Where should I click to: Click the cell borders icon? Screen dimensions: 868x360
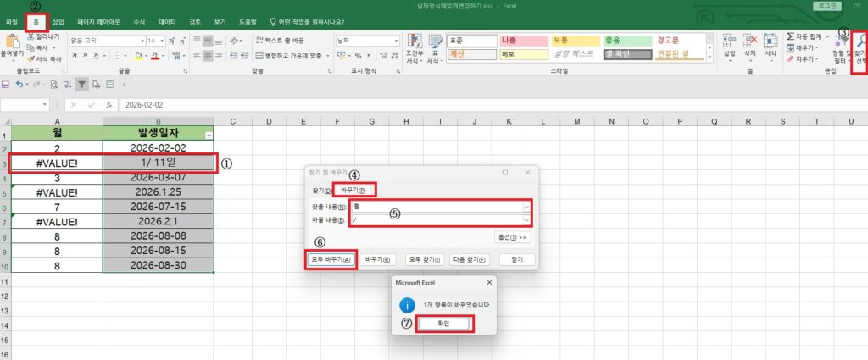(117, 55)
